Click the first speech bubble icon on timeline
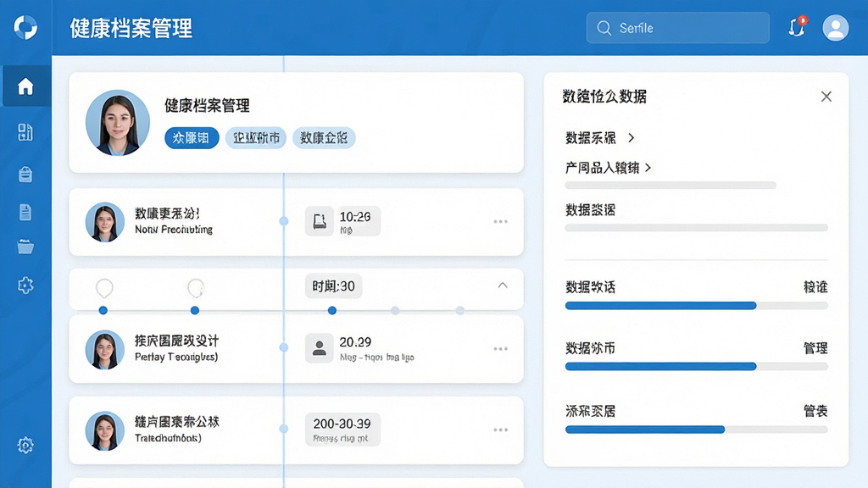This screenshot has height=488, width=868. pos(104,288)
